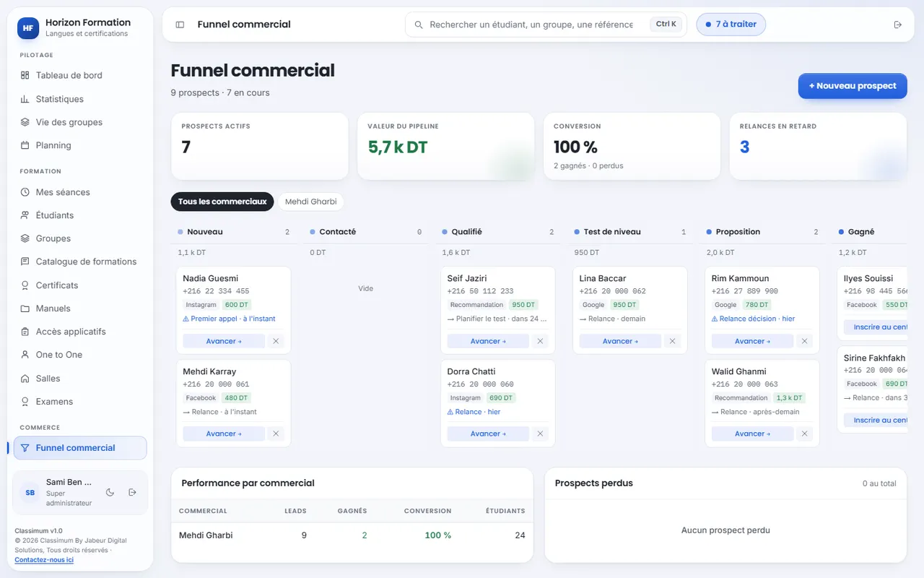Click the 7 à traiter badge

pyautogui.click(x=731, y=25)
